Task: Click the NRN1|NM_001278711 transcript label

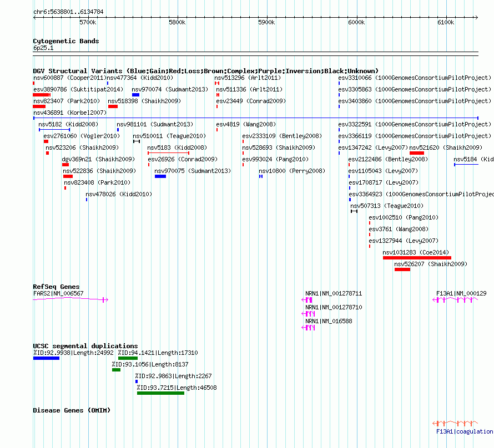Action: pos(334,293)
